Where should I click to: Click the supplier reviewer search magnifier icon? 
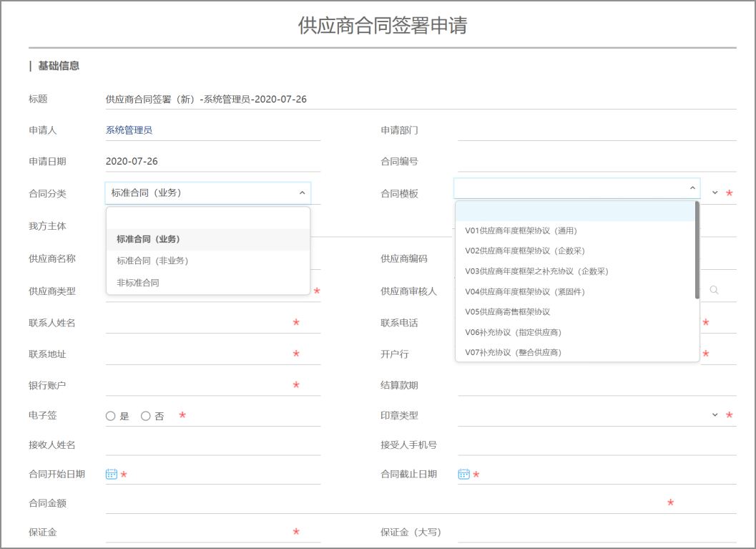[x=714, y=290]
